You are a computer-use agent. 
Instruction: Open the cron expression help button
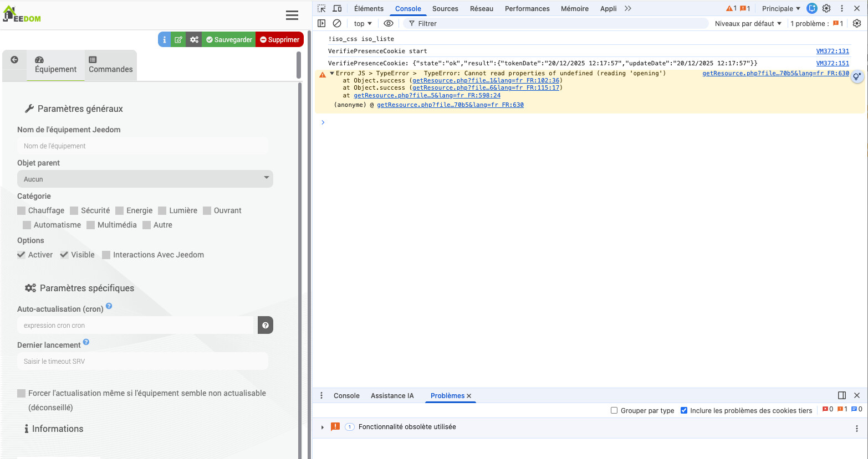click(x=265, y=325)
